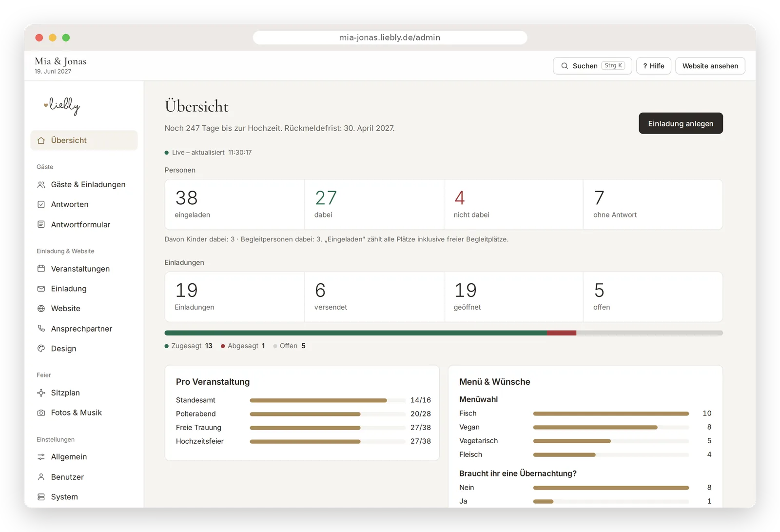Click the liebly logo in sidebar
Screen dimensions: 780x532
(x=62, y=105)
